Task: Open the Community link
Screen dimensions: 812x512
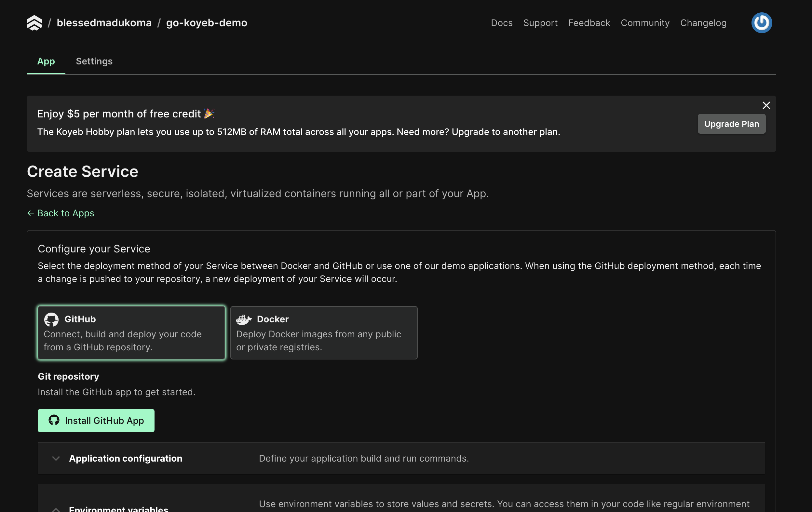Action: click(645, 23)
